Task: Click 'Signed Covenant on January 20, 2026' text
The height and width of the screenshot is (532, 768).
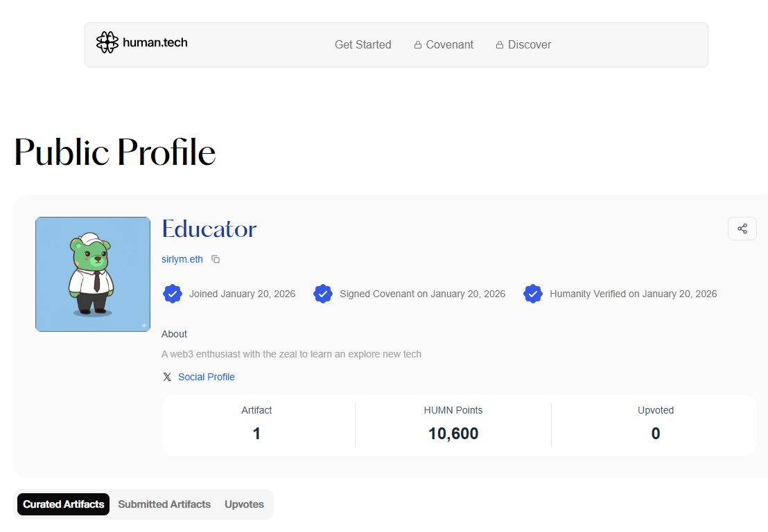Action: (423, 294)
